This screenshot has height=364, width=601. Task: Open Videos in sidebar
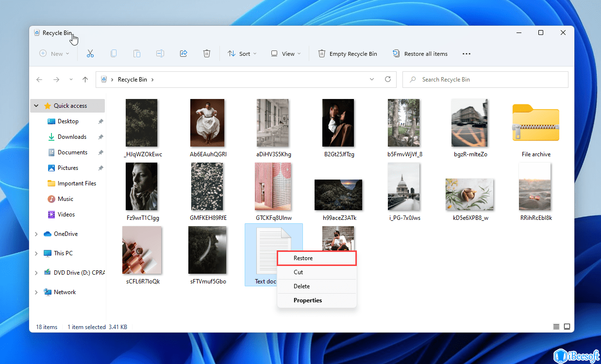[67, 215]
